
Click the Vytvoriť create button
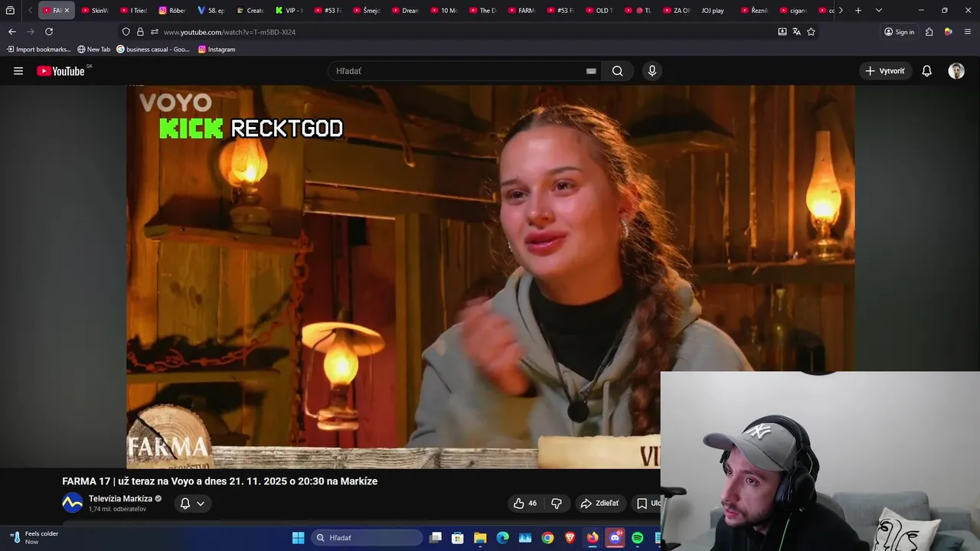coord(884,71)
